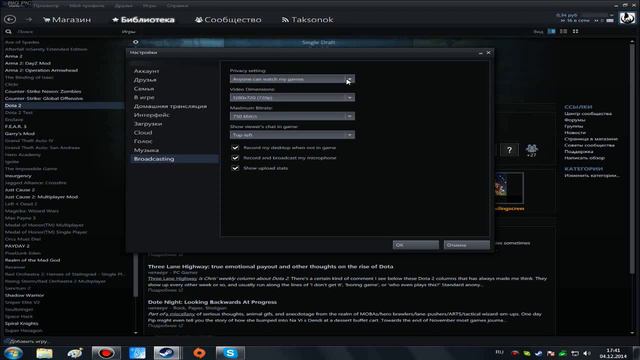This screenshot has height=360, width=640.
Task: Open Dote Night: Looking Backwards At Progress headline
Action: pos(212,302)
